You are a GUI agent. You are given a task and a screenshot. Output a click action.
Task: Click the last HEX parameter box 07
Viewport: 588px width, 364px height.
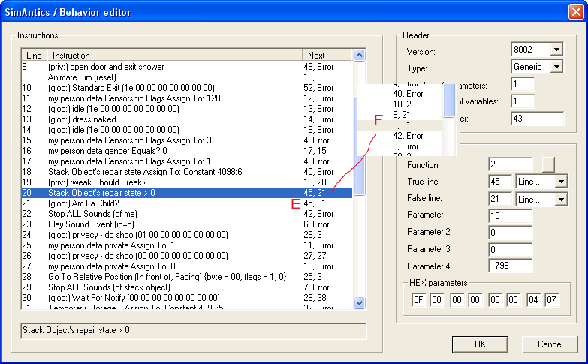552,300
